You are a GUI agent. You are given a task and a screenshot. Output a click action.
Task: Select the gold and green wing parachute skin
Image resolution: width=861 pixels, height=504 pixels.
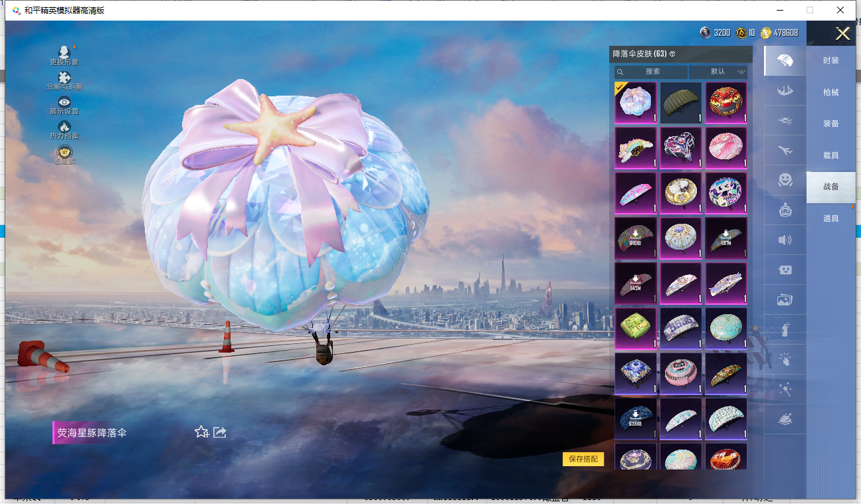(x=726, y=374)
